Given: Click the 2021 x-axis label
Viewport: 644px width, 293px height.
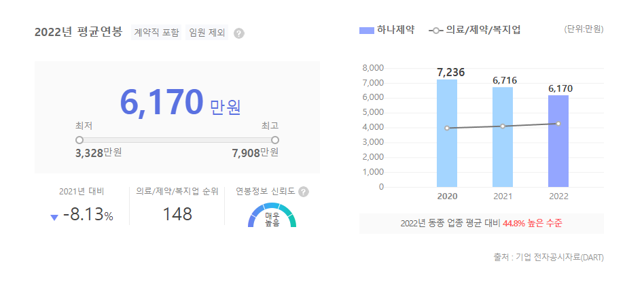Looking at the screenshot, I should pos(503,196).
